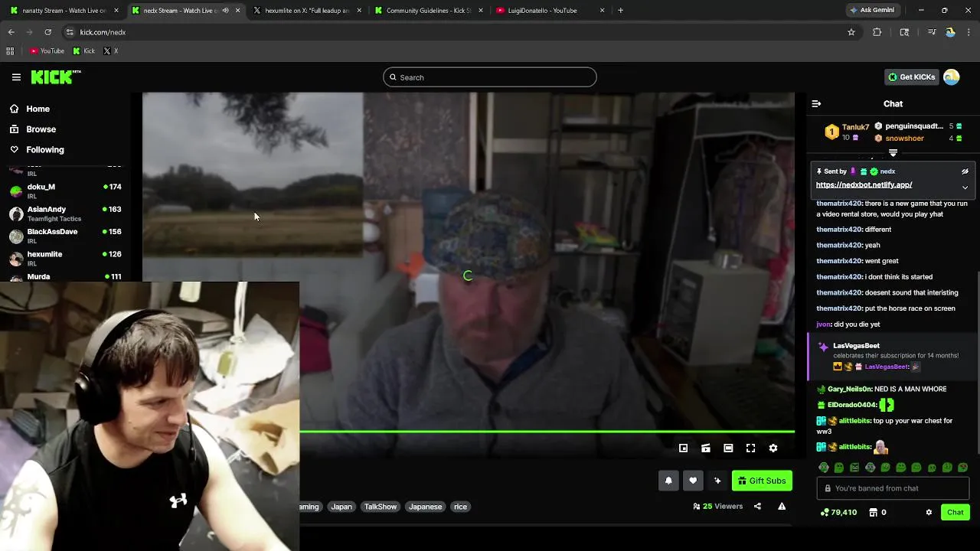This screenshot has height=551, width=980.
Task: Select the Japanese stream tag
Action: coord(425,507)
